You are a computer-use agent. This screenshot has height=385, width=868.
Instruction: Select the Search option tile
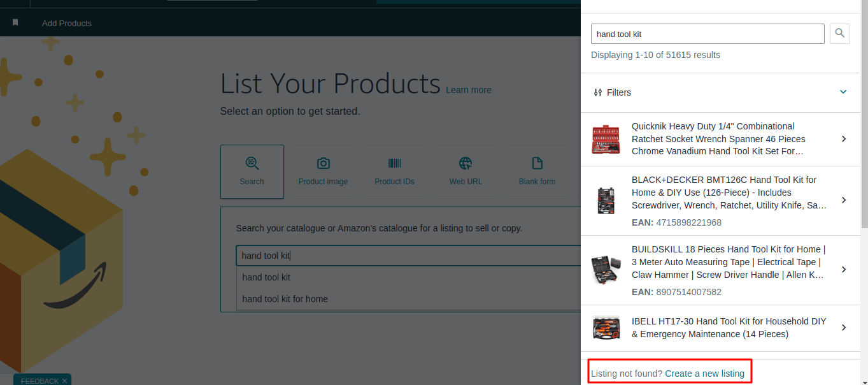point(252,171)
